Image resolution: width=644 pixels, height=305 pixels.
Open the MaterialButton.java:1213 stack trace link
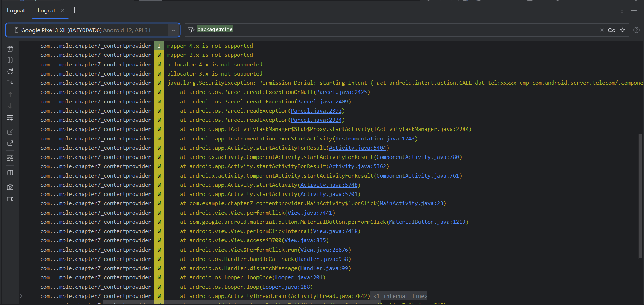(427, 222)
